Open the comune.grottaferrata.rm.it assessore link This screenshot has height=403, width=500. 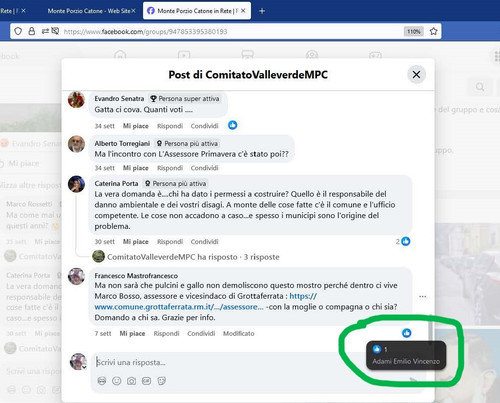179,307
